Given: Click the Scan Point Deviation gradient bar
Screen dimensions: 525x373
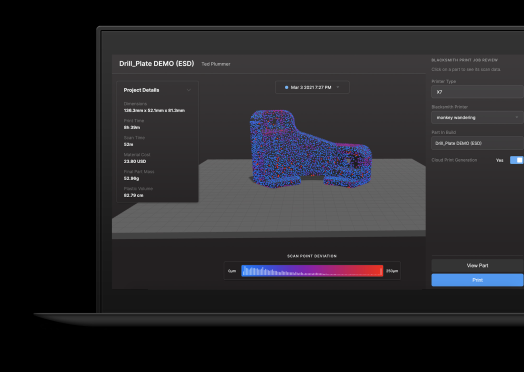Looking at the screenshot, I should click(312, 271).
